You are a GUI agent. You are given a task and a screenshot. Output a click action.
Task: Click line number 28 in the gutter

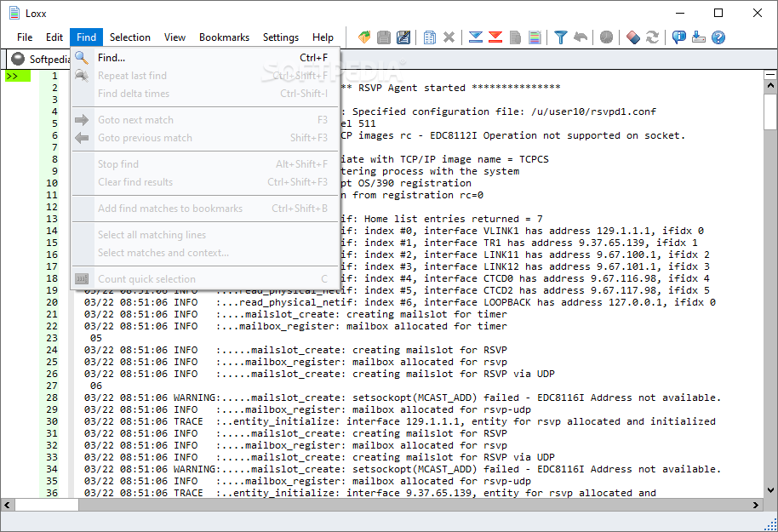point(52,398)
